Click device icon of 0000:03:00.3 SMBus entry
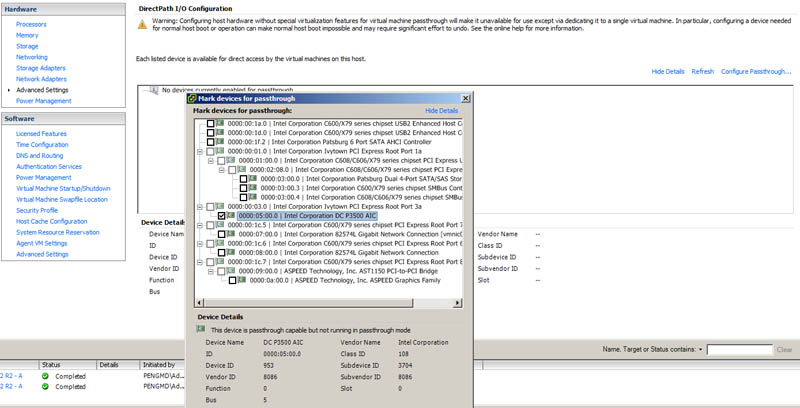The image size is (800, 408). point(253,188)
